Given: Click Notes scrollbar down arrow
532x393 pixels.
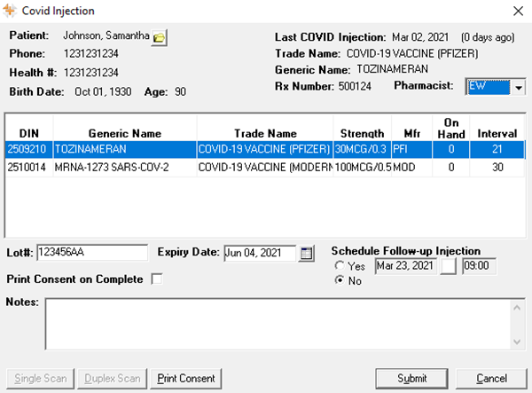Looking at the screenshot, I should point(517,341).
